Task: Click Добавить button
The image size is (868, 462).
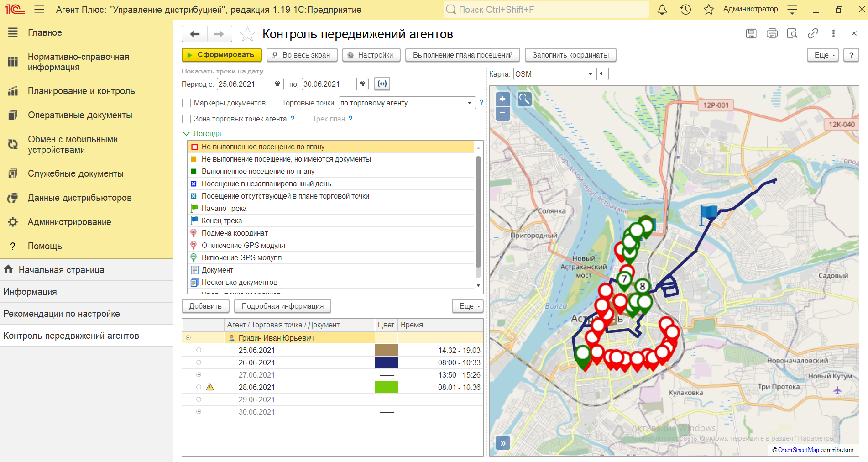Action: pos(205,306)
